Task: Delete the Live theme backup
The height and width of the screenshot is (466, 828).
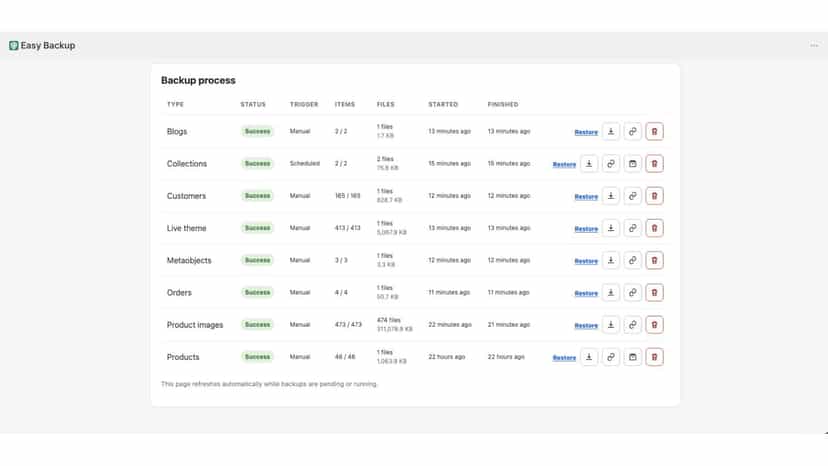Action: (x=654, y=228)
